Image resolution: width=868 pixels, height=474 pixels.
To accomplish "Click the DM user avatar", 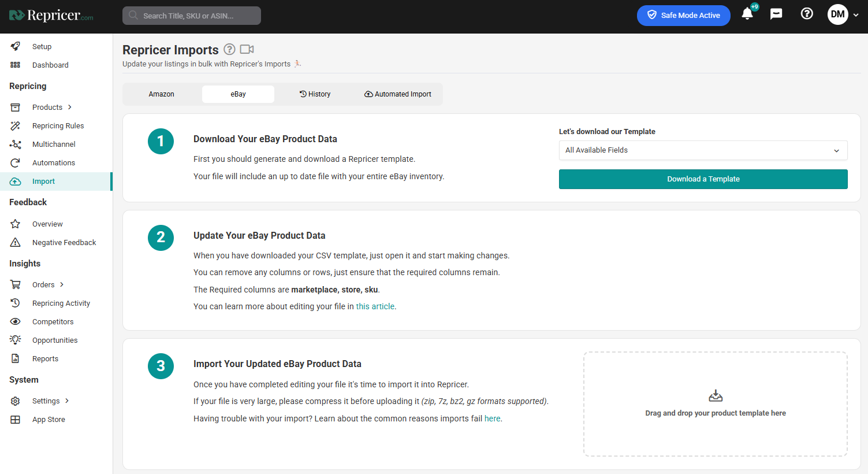I will point(837,14).
